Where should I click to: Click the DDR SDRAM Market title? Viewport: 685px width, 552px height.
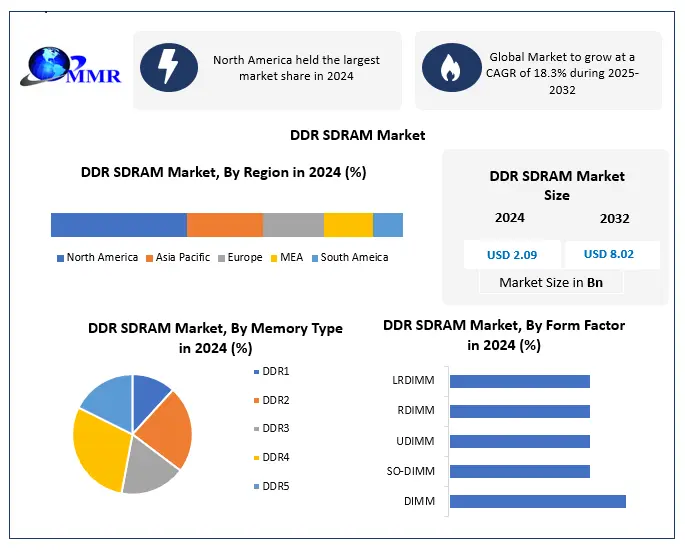(x=357, y=135)
